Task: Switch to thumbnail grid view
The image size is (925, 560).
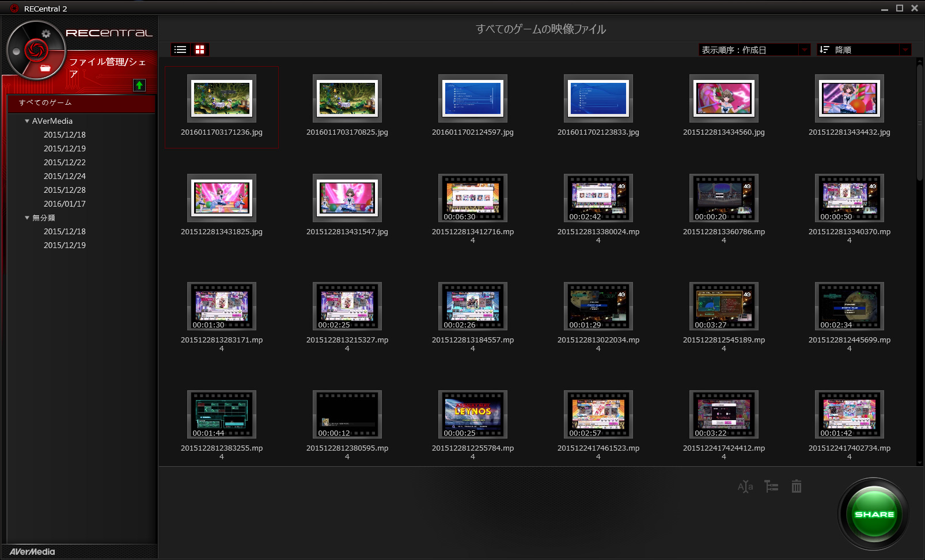Action: 200,49
